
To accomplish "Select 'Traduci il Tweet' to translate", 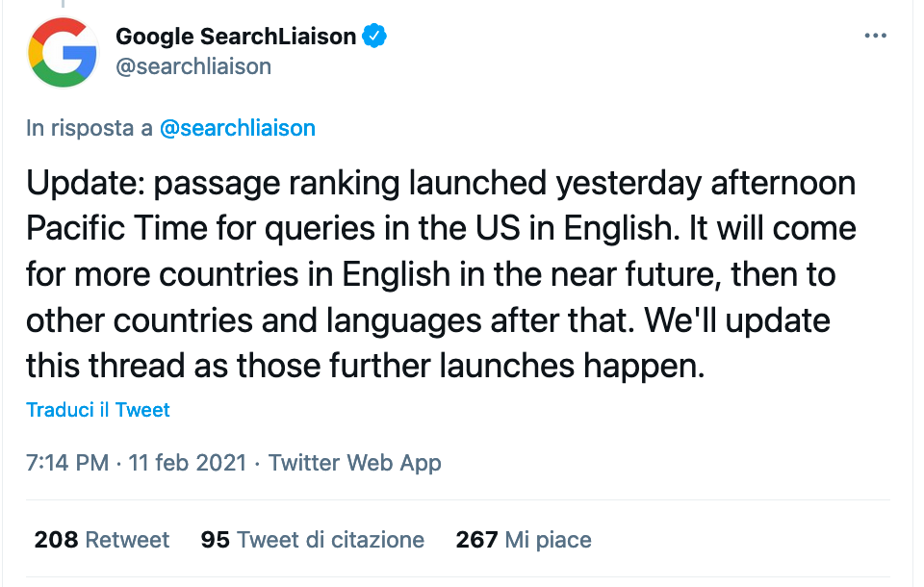I will (x=98, y=410).
